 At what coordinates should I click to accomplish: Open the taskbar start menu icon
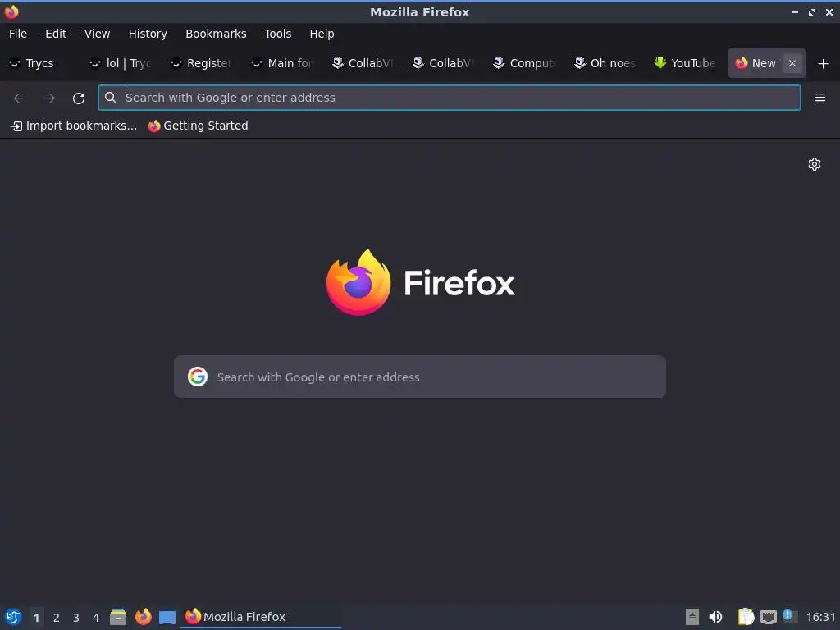point(13,617)
